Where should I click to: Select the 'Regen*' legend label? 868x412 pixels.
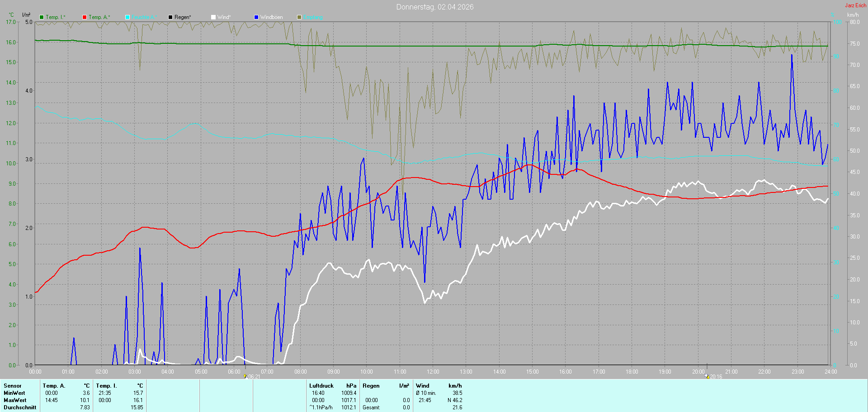tap(183, 17)
